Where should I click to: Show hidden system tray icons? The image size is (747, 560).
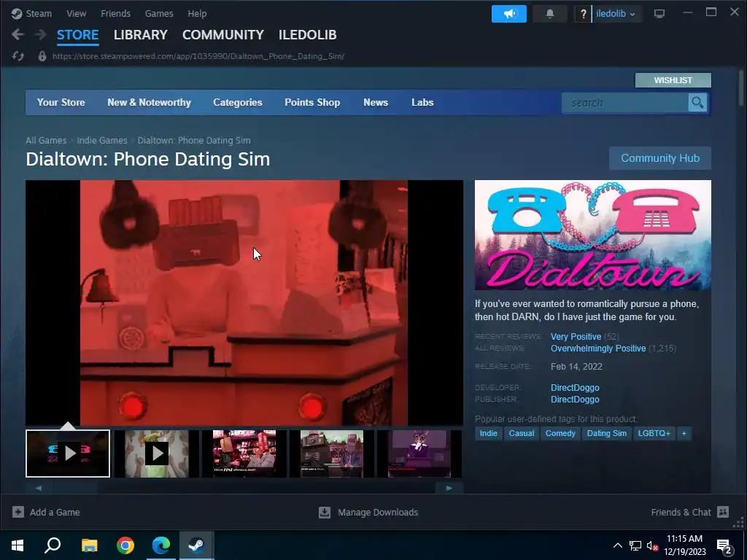pos(617,545)
